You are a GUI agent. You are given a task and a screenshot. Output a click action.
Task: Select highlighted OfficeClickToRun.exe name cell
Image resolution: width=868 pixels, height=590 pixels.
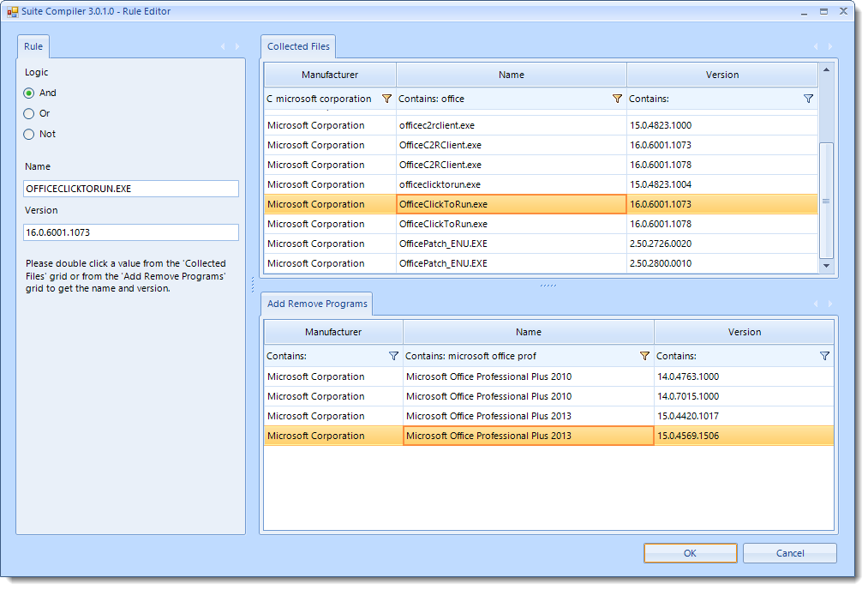click(512, 204)
